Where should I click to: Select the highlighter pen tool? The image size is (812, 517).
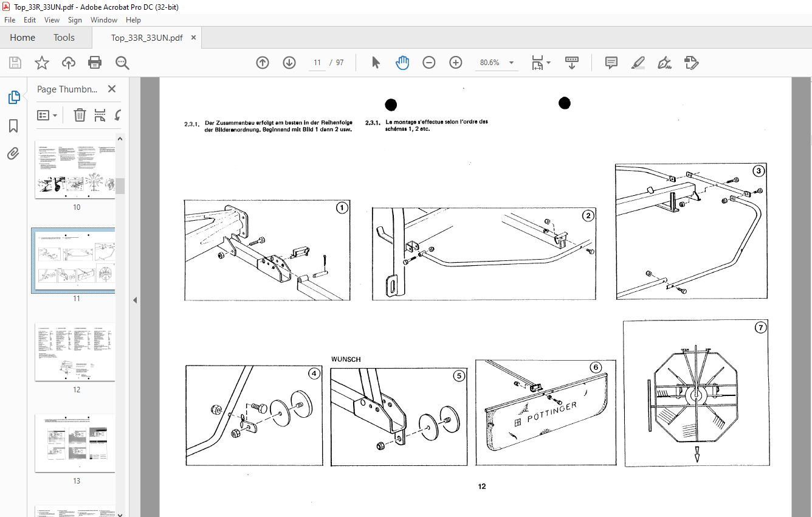(x=638, y=63)
